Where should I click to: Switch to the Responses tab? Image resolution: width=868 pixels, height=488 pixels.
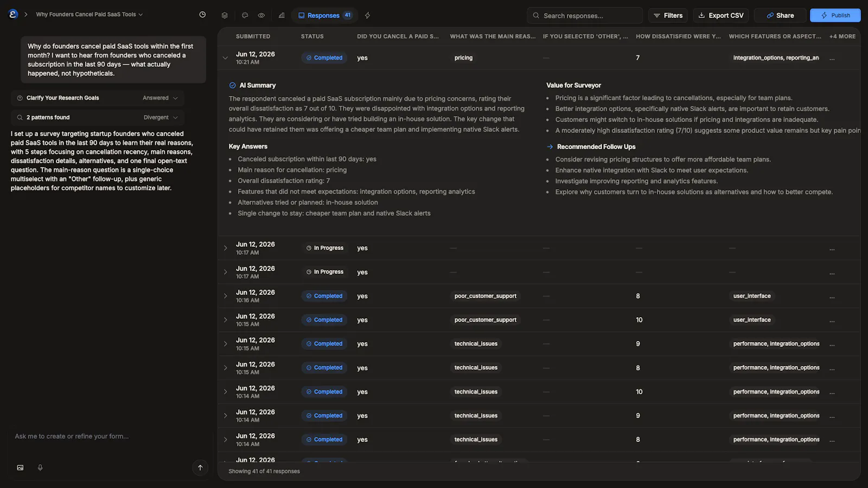324,15
